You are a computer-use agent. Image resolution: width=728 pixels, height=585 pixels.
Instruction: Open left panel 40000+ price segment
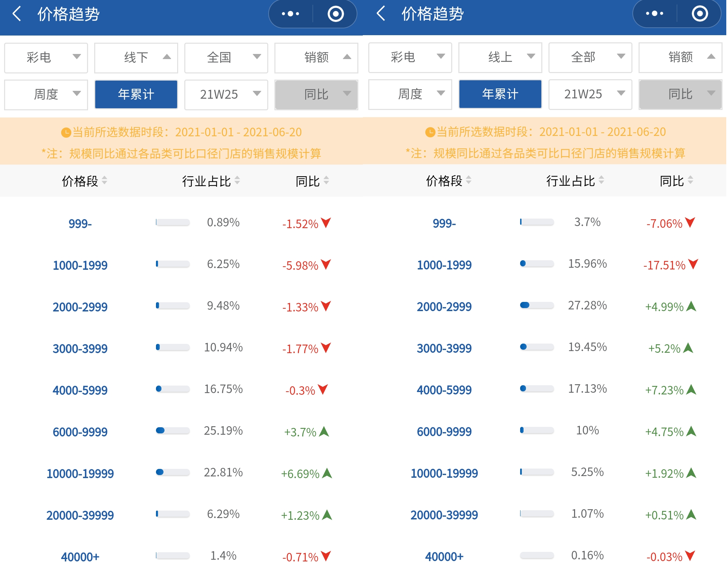80,557
